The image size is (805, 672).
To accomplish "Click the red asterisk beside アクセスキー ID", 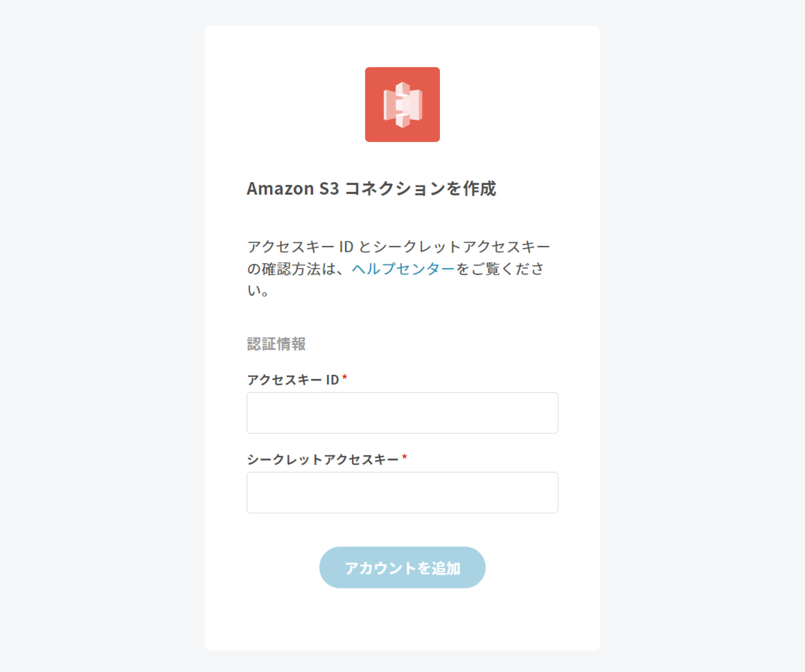I will pyautogui.click(x=345, y=378).
